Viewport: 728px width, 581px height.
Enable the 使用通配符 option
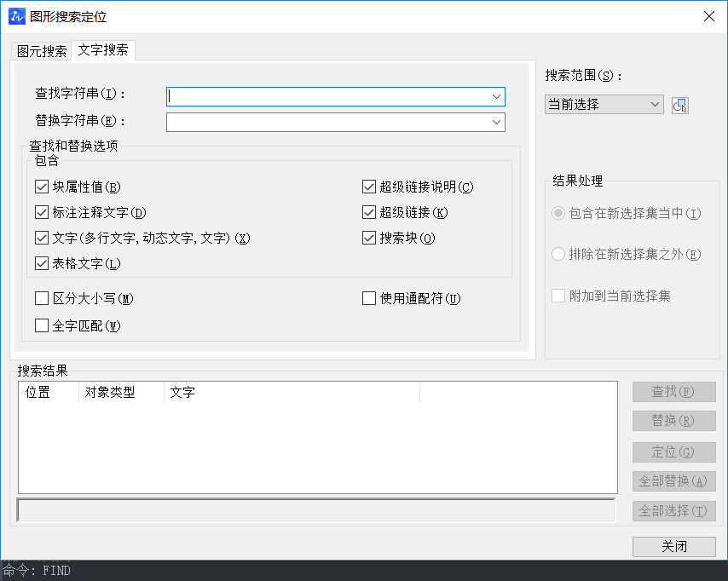[x=368, y=298]
